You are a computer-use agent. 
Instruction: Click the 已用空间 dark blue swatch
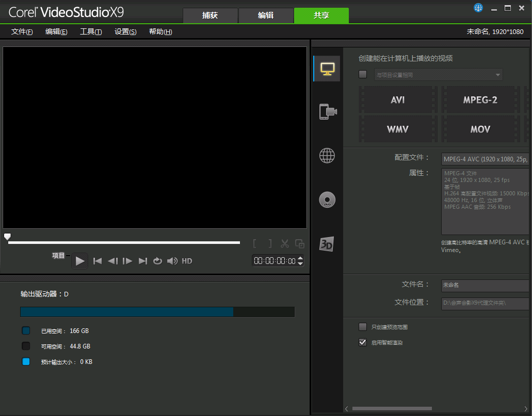[26, 330]
